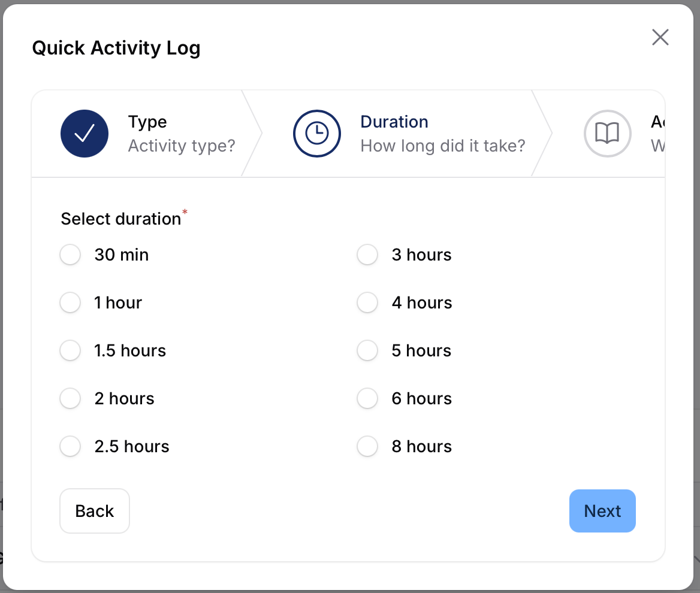
Task: Close the Quick Activity Log dialog
Action: click(660, 37)
